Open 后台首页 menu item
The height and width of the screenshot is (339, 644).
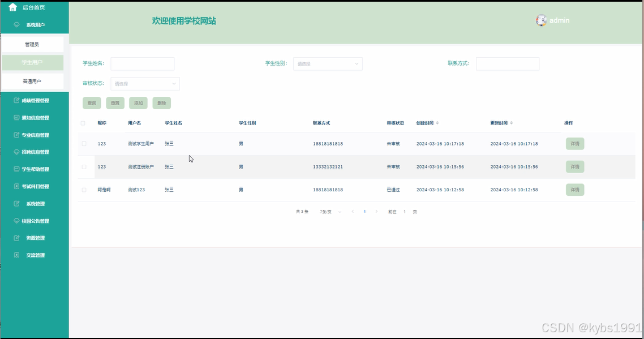click(34, 7)
